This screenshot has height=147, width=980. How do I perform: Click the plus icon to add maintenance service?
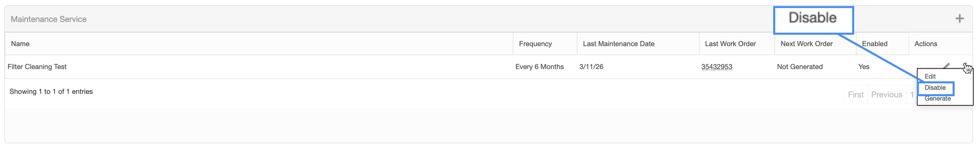[x=959, y=18]
